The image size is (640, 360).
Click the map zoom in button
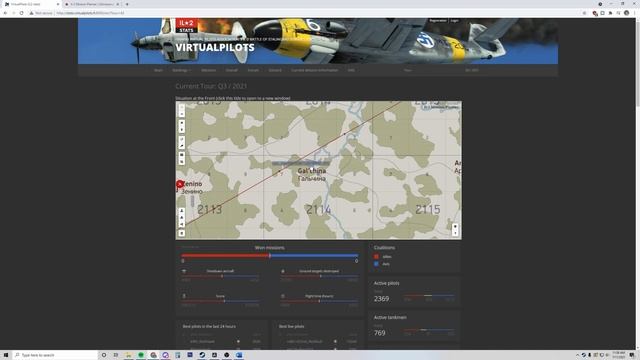(x=182, y=108)
